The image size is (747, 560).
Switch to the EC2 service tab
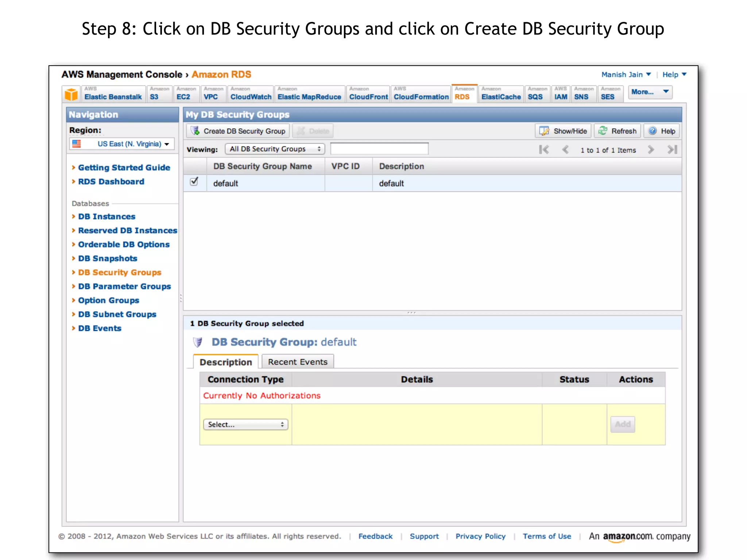(x=186, y=94)
